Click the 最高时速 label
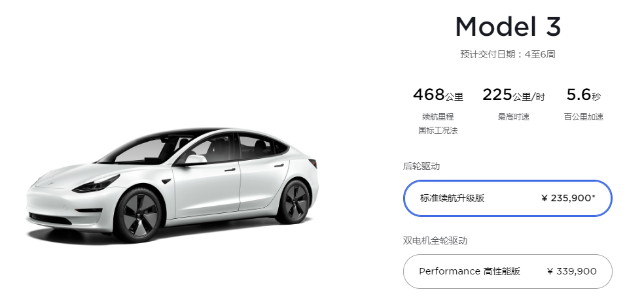 click(513, 117)
